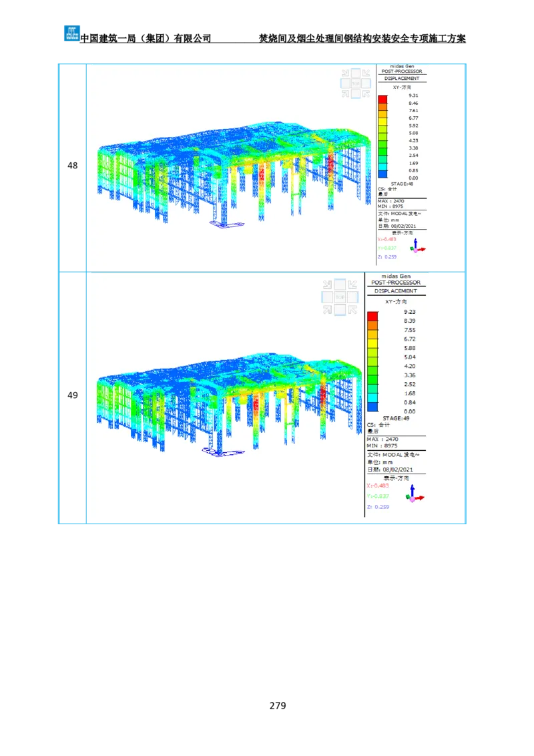534x756 pixels.
Task: Select the red 9.31 legend color in upper plot
Action: (x=382, y=100)
